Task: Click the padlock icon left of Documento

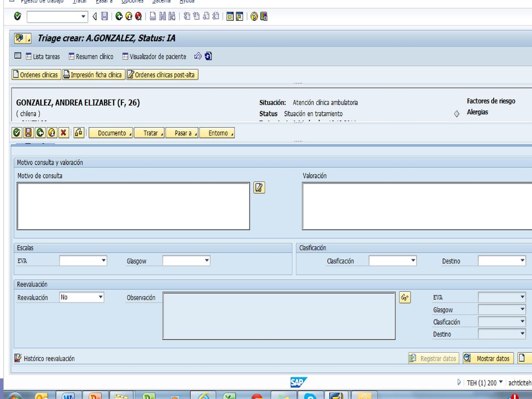Action: (79, 132)
